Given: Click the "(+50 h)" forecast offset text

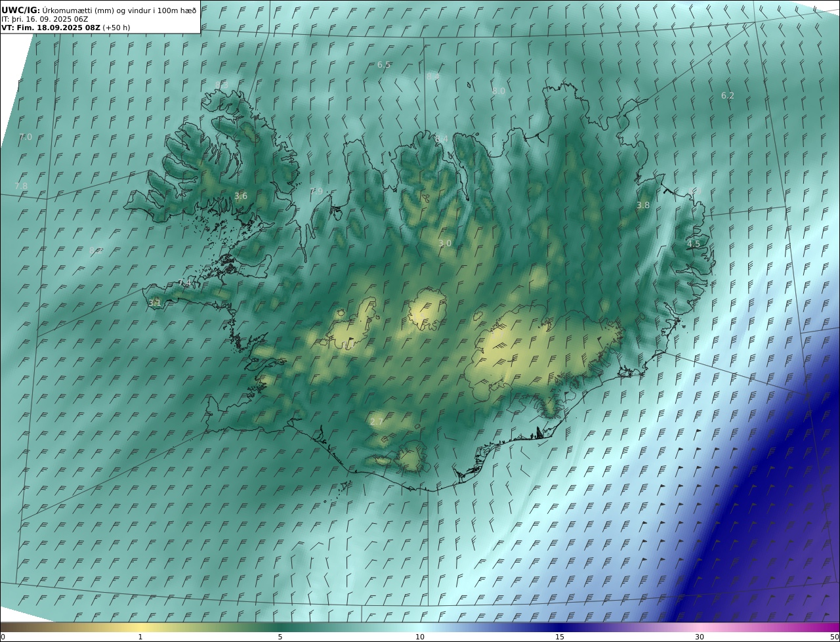Looking at the screenshot, I should click(116, 28).
